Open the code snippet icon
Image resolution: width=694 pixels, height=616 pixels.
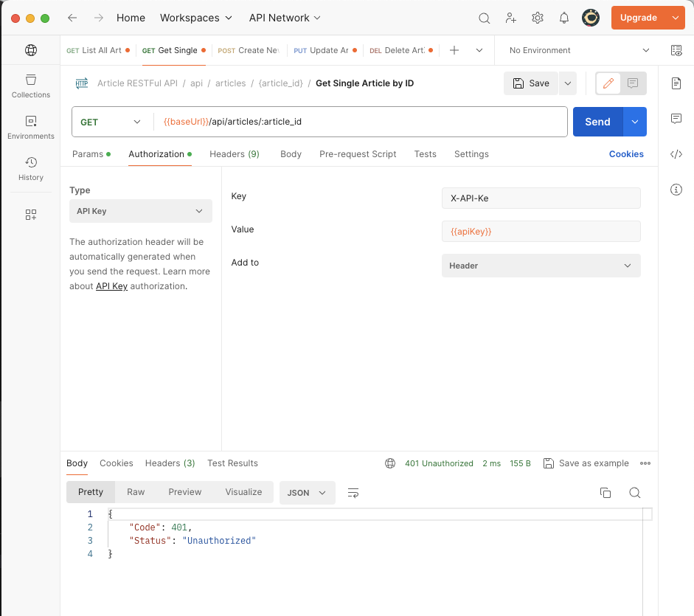(676, 154)
